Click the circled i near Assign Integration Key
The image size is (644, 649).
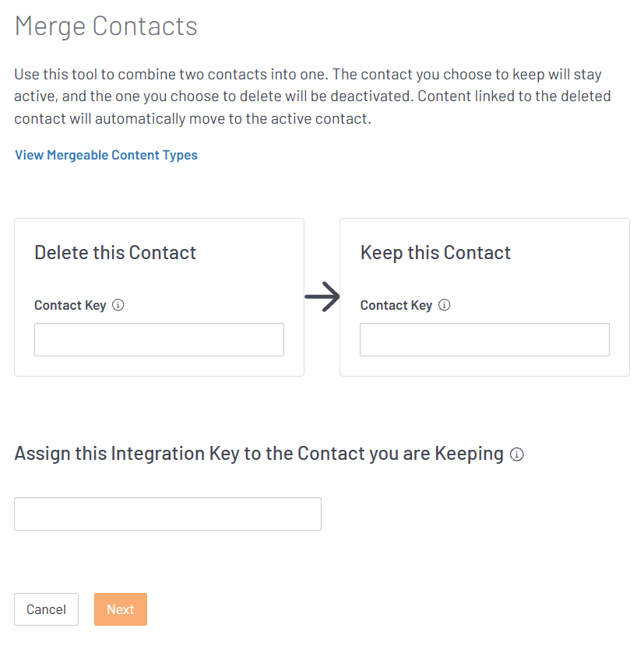(516, 454)
